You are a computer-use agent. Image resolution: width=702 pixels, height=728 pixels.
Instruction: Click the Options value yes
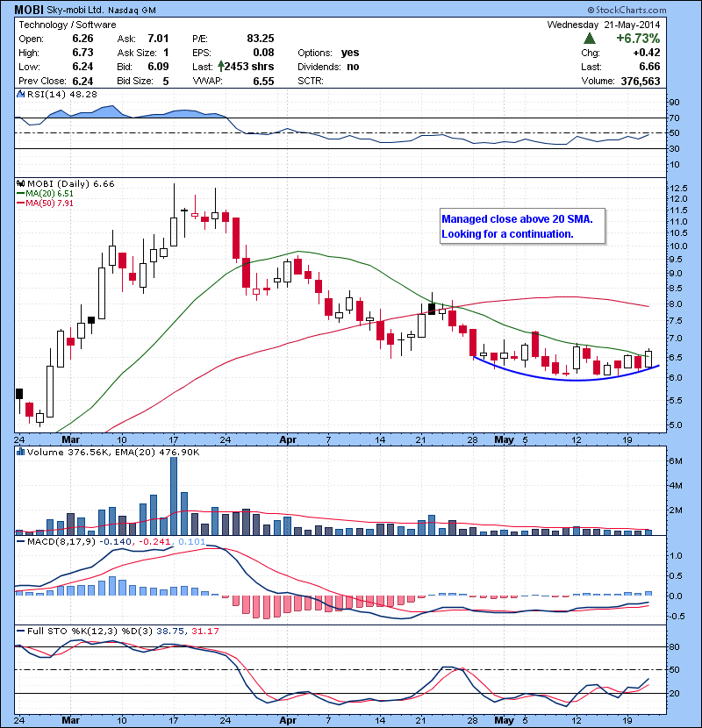350,53
